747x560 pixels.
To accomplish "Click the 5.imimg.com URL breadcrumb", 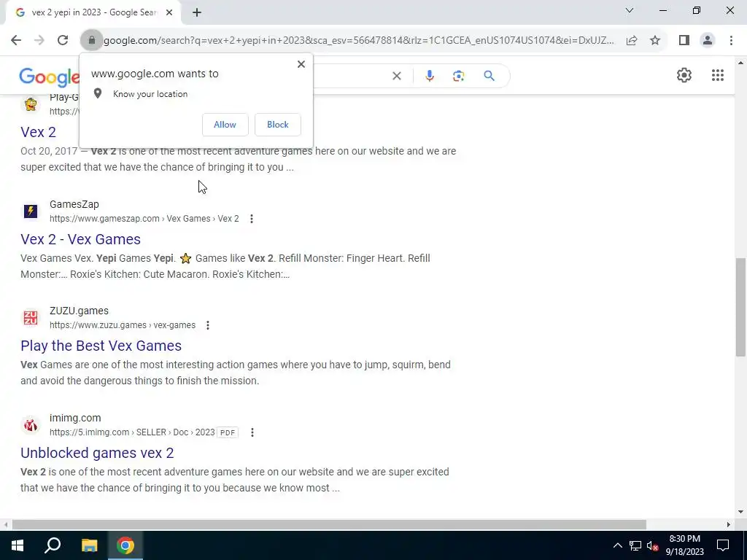I will pyautogui.click(x=132, y=432).
